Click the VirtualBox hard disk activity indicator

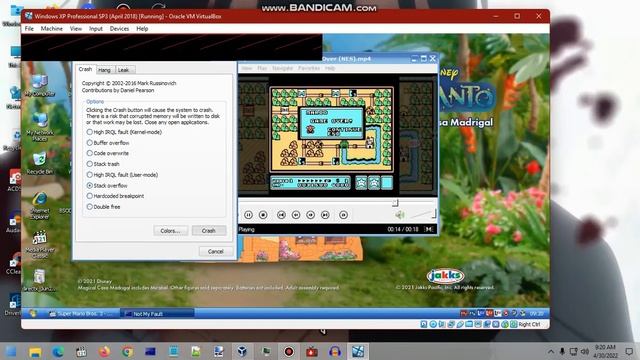click(424, 324)
